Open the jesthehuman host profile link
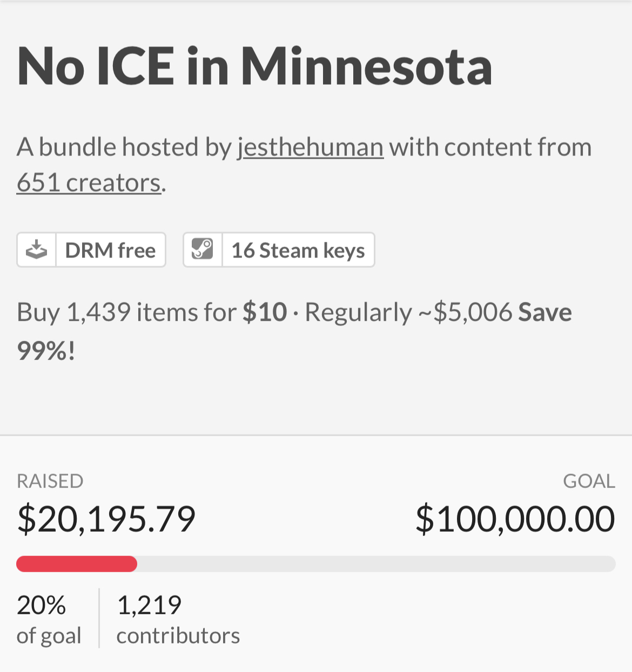This screenshot has height=672, width=632. pyautogui.click(x=311, y=147)
